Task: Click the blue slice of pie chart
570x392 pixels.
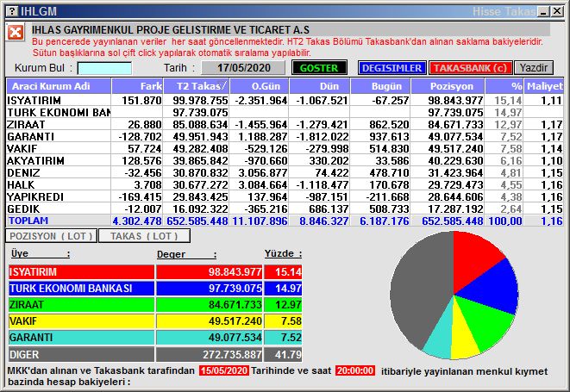Action: tap(492, 287)
